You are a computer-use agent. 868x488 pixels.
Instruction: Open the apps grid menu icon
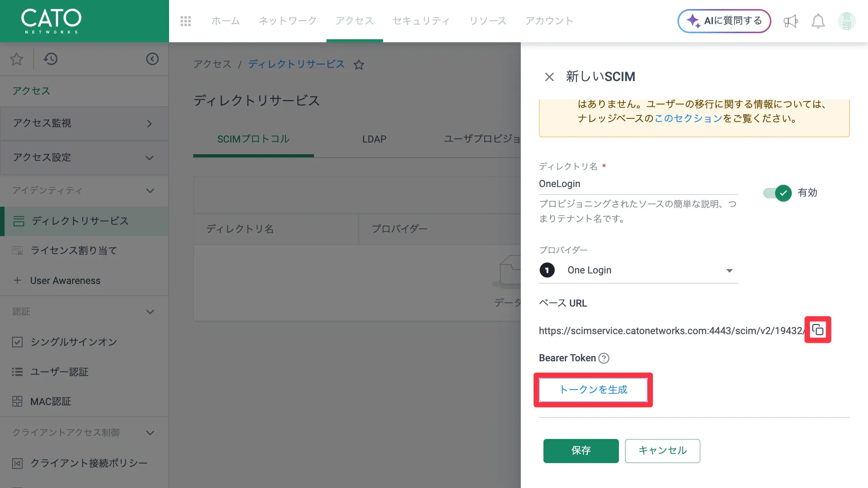(186, 21)
